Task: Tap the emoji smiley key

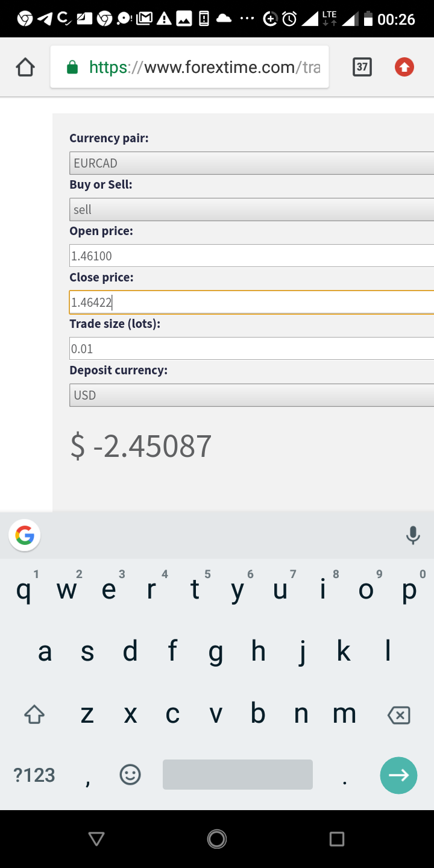Action: pyautogui.click(x=130, y=775)
